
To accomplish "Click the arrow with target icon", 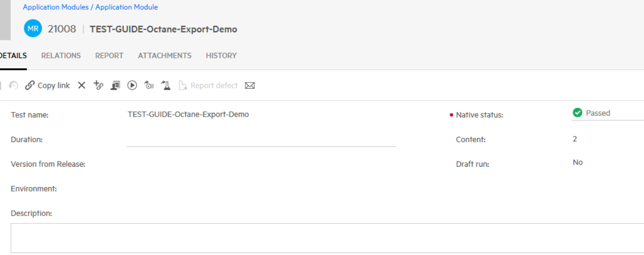I will point(149,85).
